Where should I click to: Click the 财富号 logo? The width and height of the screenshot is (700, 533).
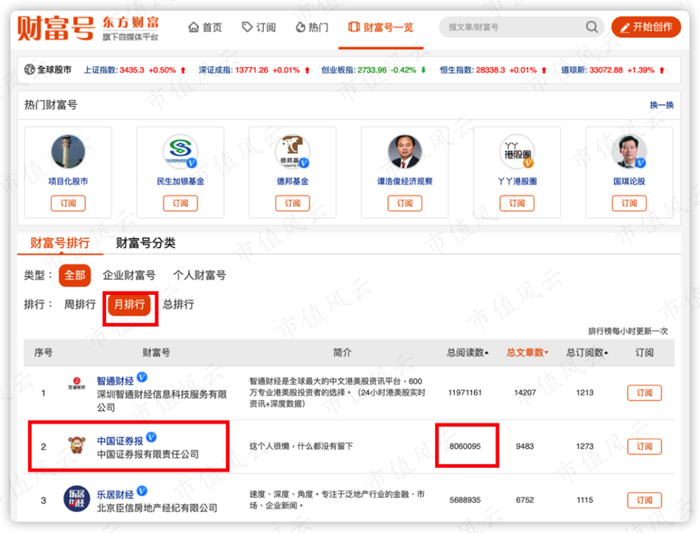click(x=55, y=28)
